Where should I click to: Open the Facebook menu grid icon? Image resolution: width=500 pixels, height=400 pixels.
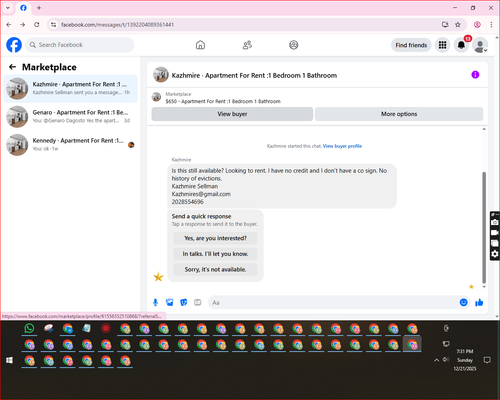pyautogui.click(x=442, y=45)
